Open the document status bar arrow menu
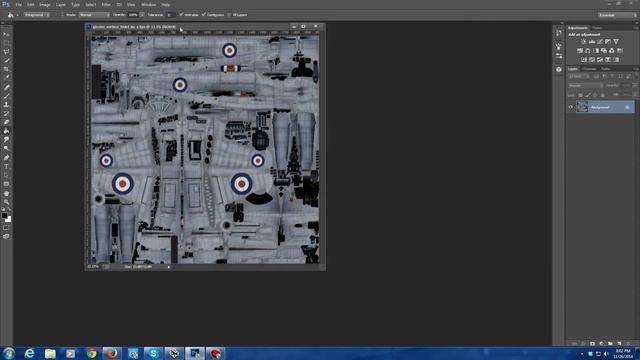Screen dimensions: 640x360 click(x=169, y=267)
